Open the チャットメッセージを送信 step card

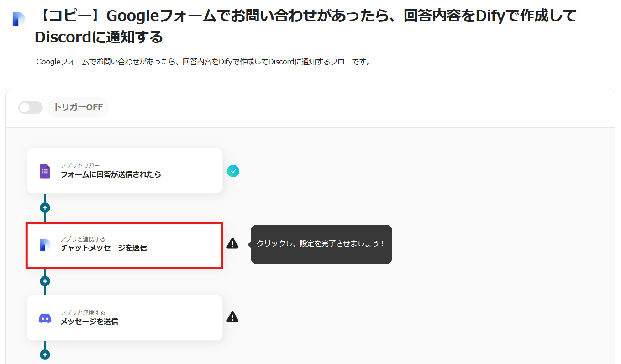point(125,245)
